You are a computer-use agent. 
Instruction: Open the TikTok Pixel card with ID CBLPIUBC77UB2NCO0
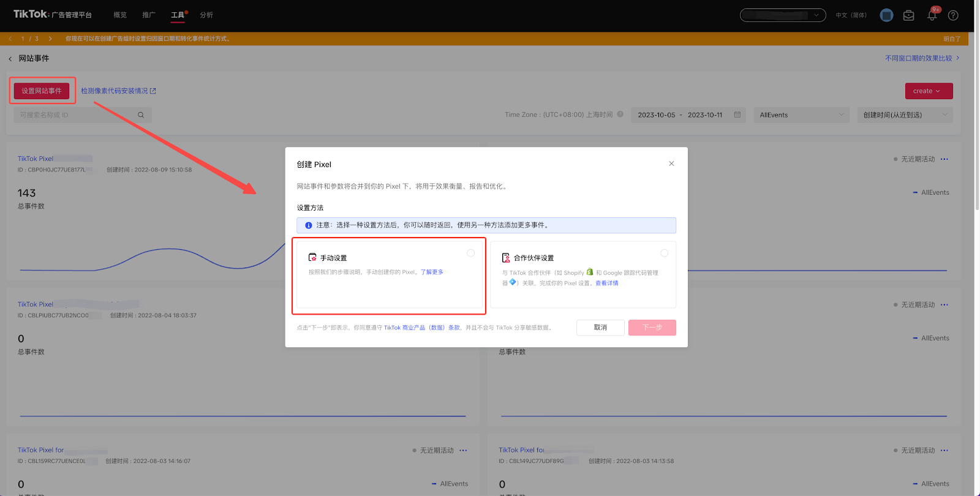36,304
